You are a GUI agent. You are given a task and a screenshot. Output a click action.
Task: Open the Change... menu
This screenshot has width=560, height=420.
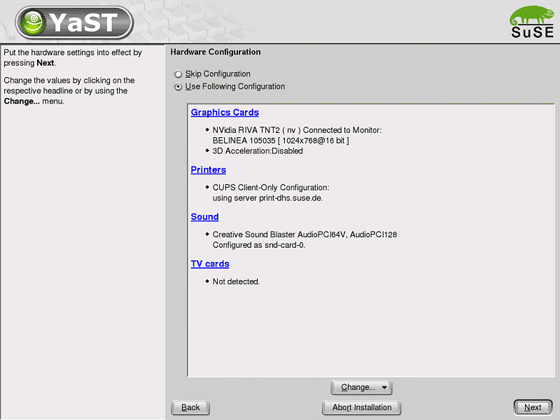click(361, 388)
